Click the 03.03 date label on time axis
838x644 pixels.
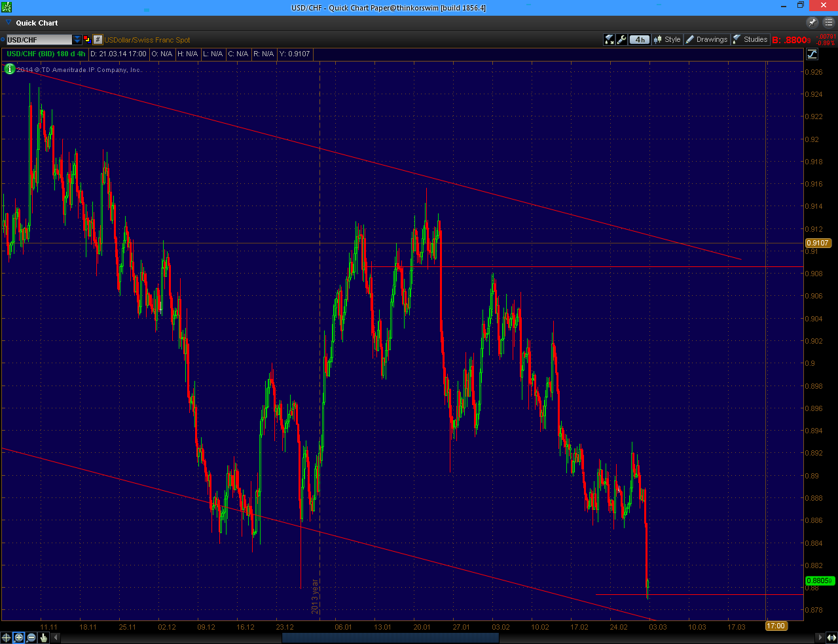(x=658, y=626)
